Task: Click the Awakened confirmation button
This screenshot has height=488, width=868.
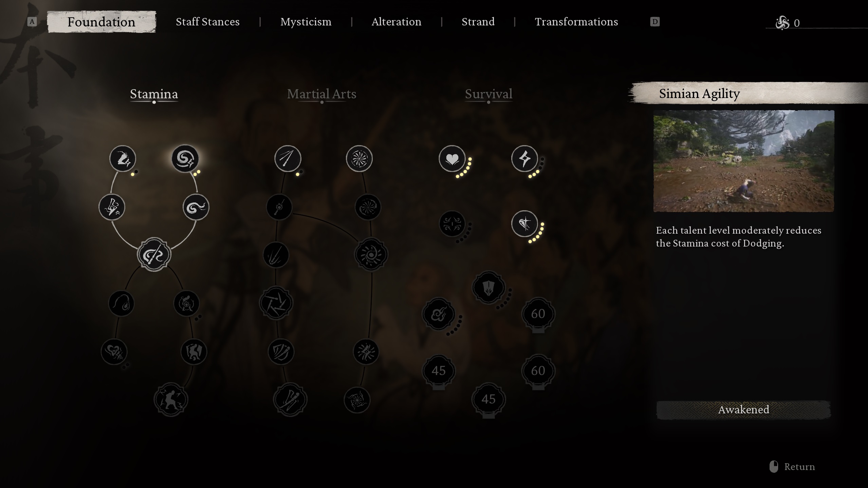Action: click(743, 409)
